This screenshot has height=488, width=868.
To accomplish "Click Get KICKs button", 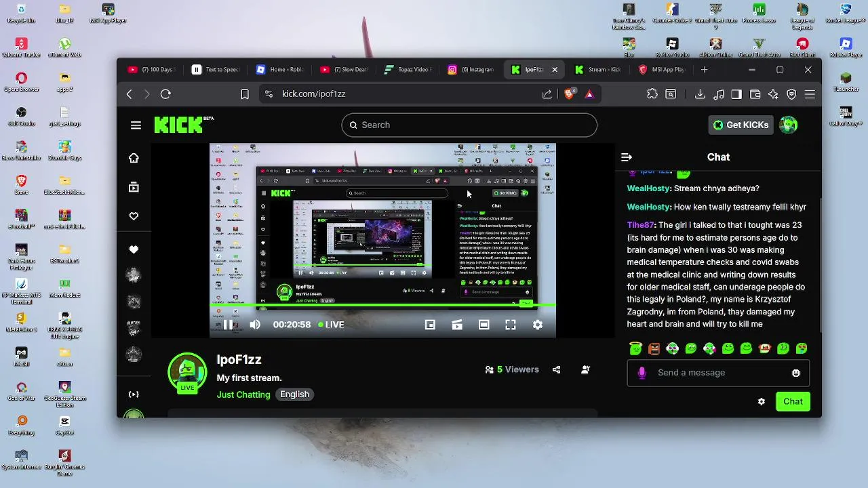I will [741, 125].
